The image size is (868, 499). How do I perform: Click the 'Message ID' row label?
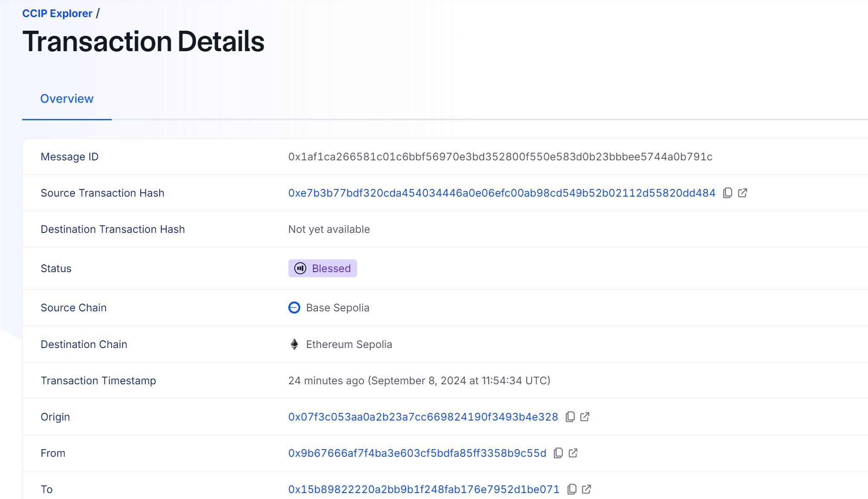pos(70,157)
